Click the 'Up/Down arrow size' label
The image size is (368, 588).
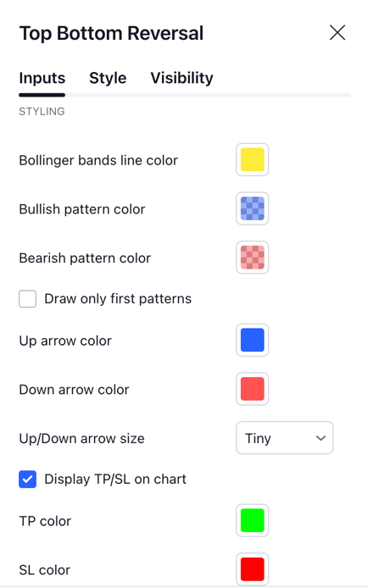coord(81,438)
